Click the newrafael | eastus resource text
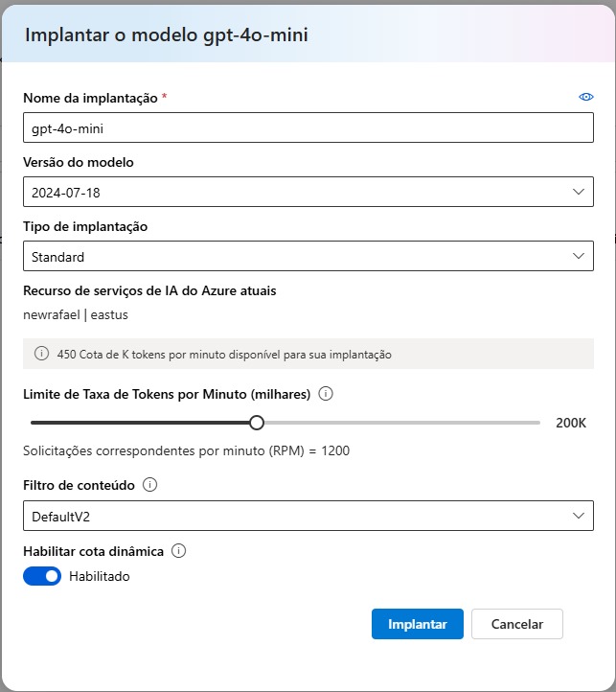616x692 pixels. tap(76, 314)
